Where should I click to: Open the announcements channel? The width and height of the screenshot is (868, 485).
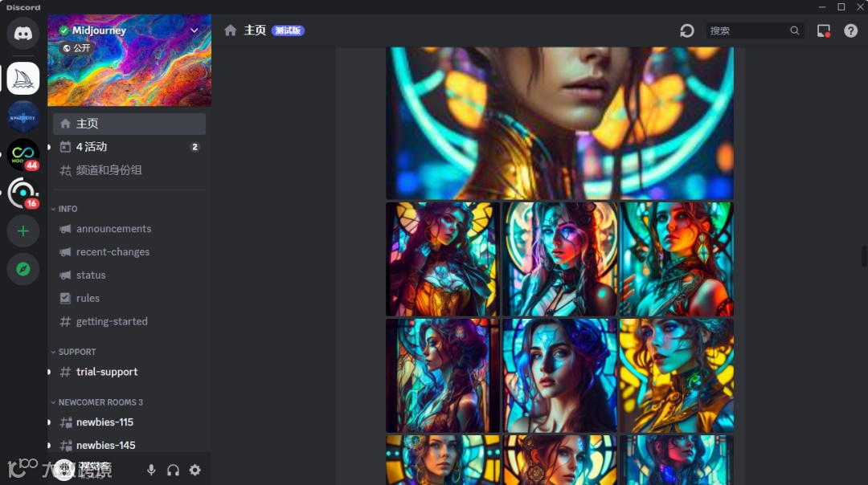click(x=129, y=228)
